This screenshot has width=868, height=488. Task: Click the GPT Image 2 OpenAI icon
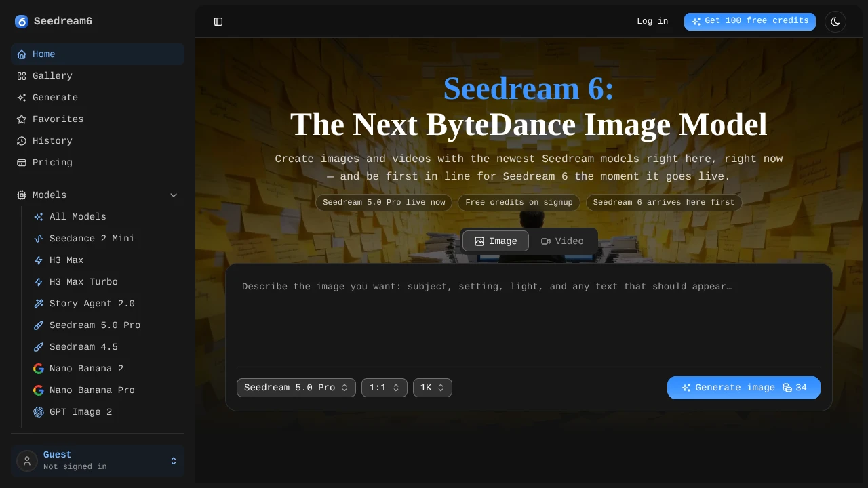[x=39, y=412]
